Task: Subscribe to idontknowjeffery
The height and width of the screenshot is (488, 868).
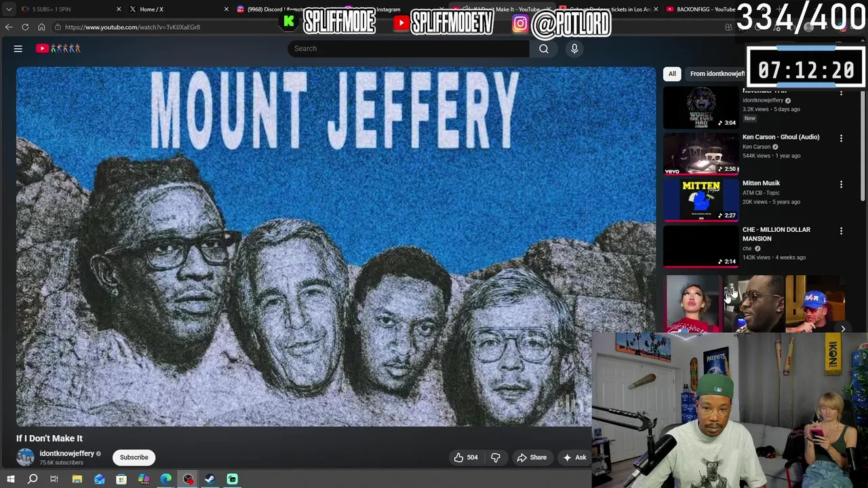Action: (x=134, y=457)
